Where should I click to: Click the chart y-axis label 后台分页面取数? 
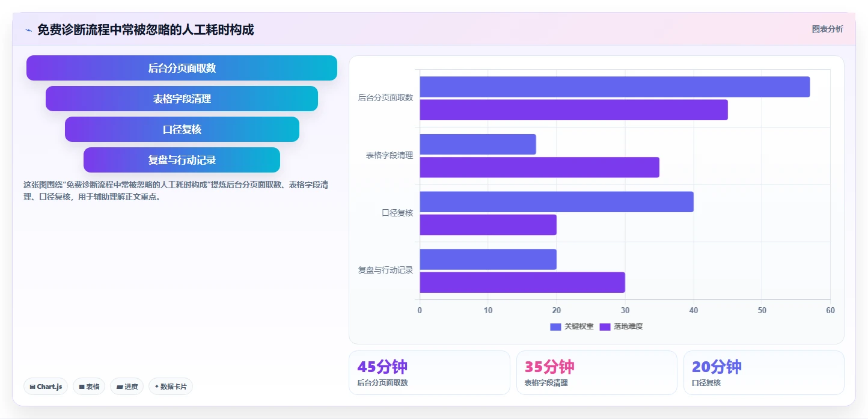pos(385,97)
